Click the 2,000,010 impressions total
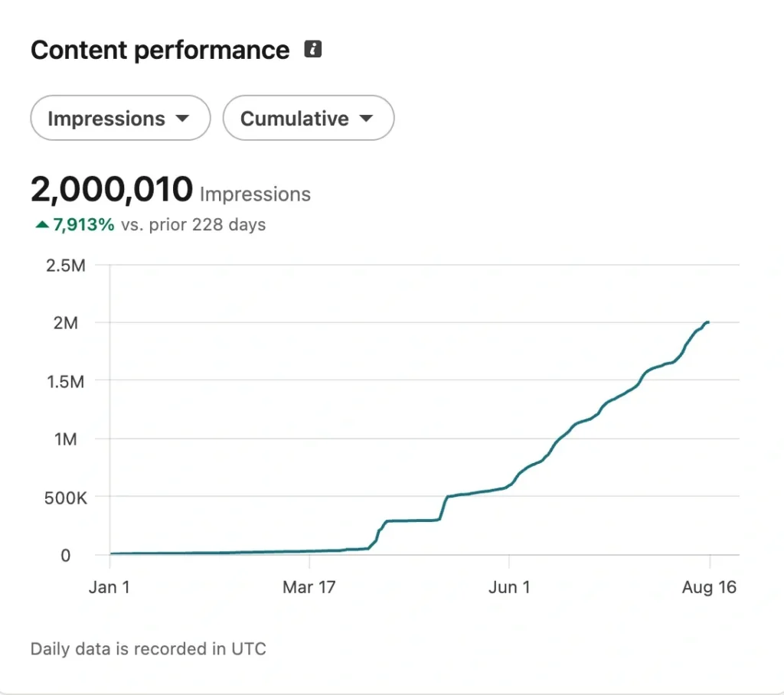The width and height of the screenshot is (784, 695). (x=112, y=190)
